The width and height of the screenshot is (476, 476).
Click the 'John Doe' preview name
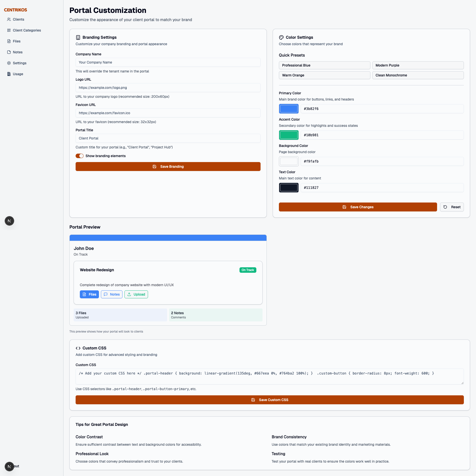pos(84,248)
